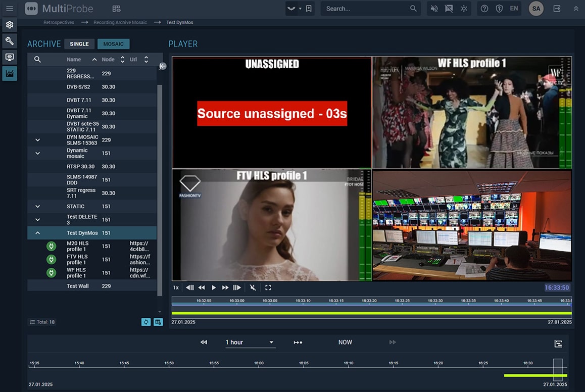The width and height of the screenshot is (585, 392).
Task: Toggle the notifications-off message icon in header
Action: [449, 8]
